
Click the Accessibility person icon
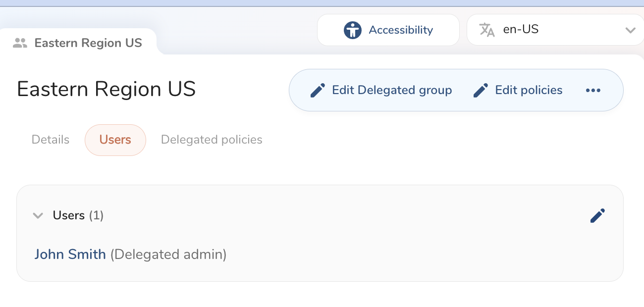tap(352, 30)
